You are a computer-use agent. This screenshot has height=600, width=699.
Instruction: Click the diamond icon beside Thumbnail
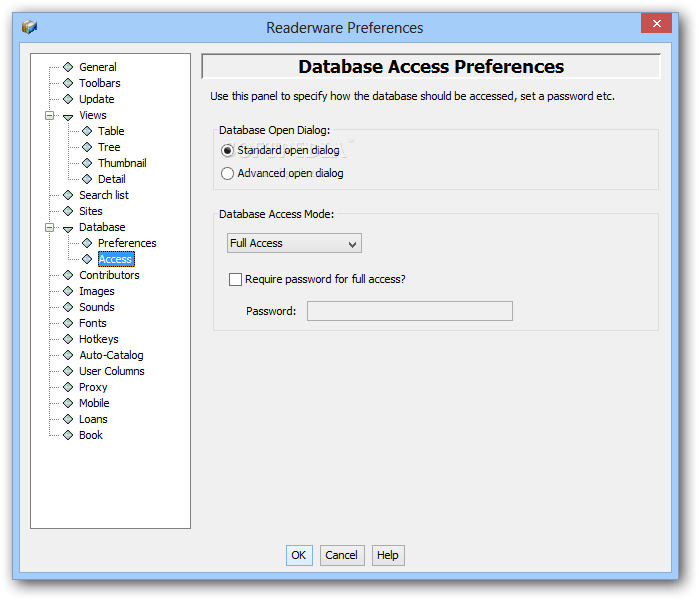coord(87,163)
